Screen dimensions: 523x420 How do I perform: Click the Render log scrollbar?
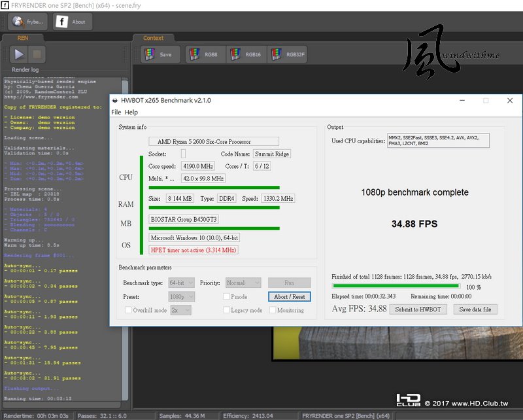(x=125, y=239)
